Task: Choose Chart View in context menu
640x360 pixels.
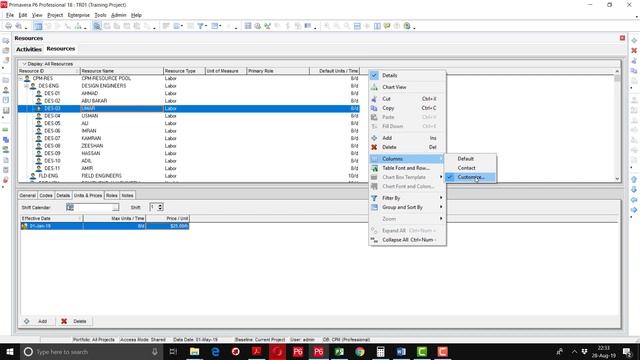Action: [407, 87]
